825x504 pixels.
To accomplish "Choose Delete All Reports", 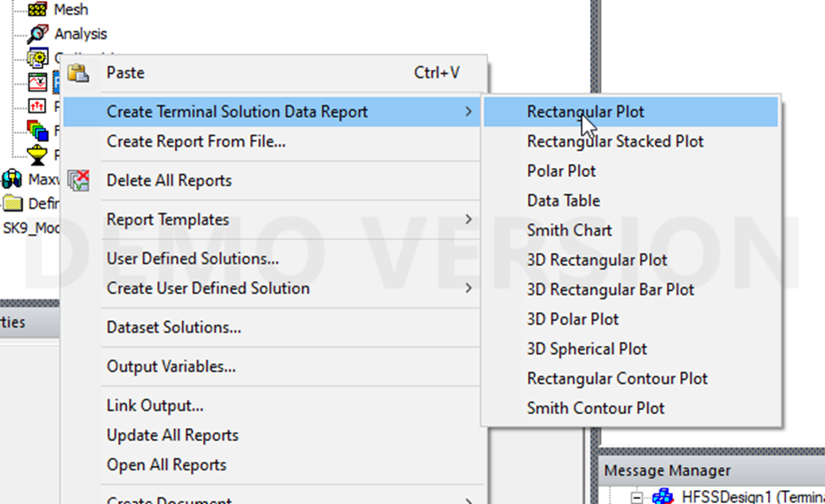I will [168, 180].
